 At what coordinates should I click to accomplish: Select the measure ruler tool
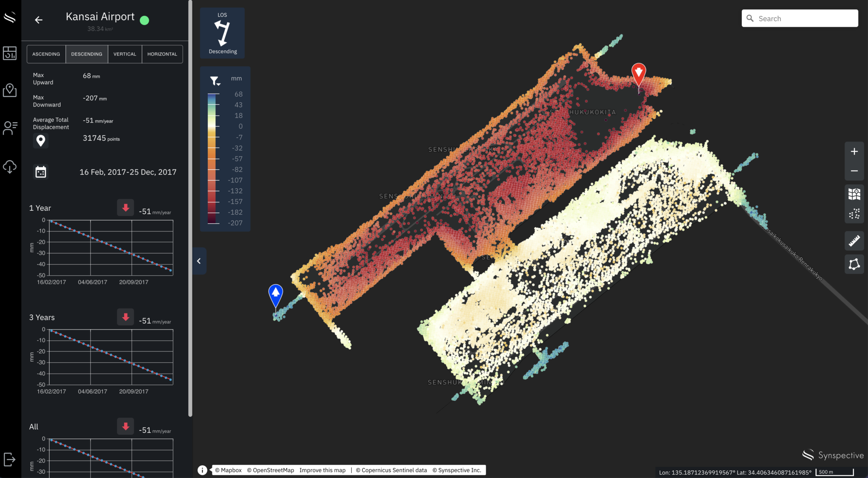click(854, 240)
